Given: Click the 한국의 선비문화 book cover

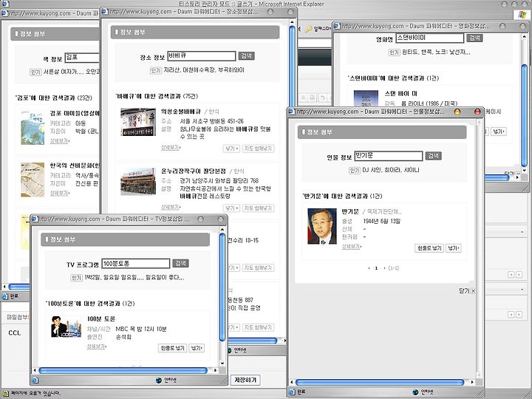Looking at the screenshot, I should [33, 180].
